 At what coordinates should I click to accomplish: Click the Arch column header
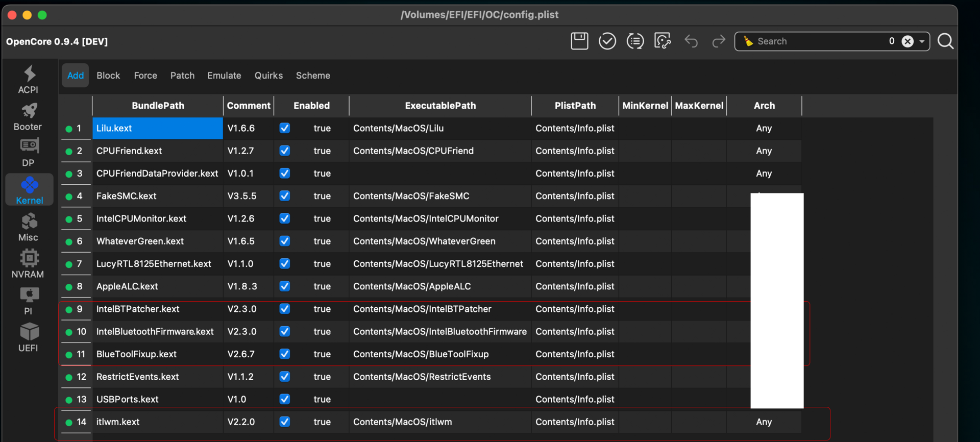click(x=764, y=106)
